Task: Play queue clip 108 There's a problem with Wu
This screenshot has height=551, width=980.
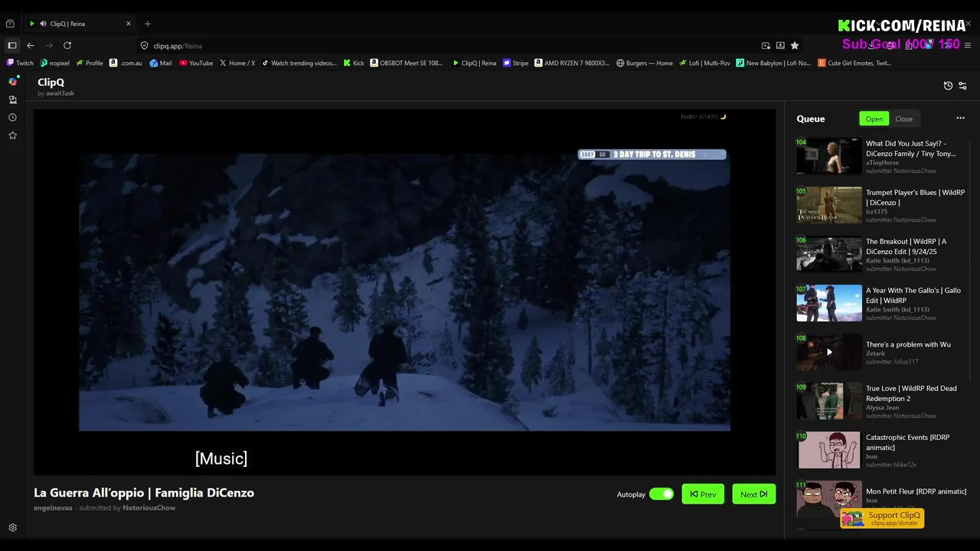Action: [828, 352]
